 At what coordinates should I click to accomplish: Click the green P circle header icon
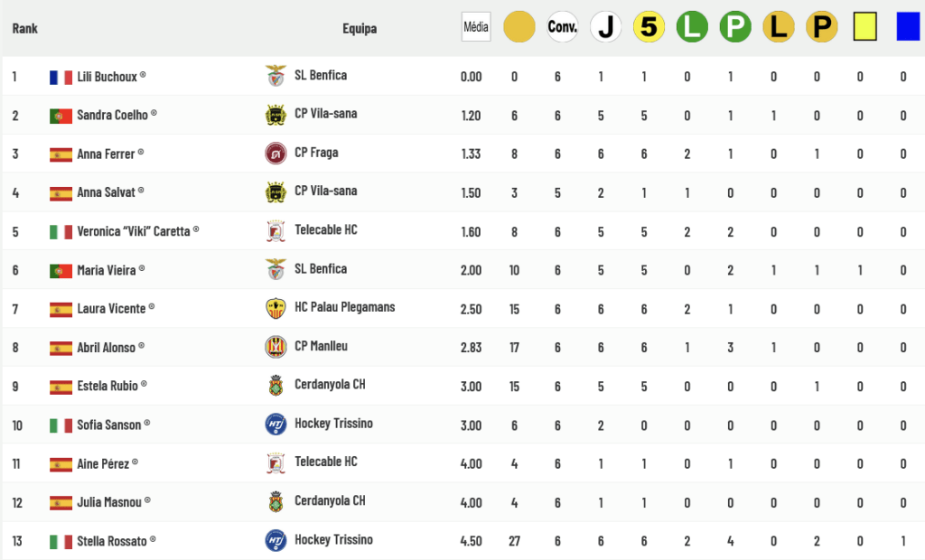point(735,27)
